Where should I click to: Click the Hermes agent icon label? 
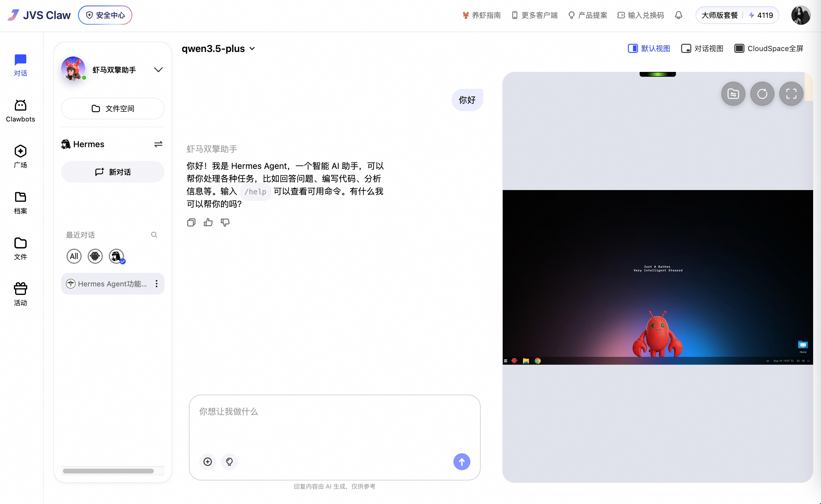click(83, 144)
